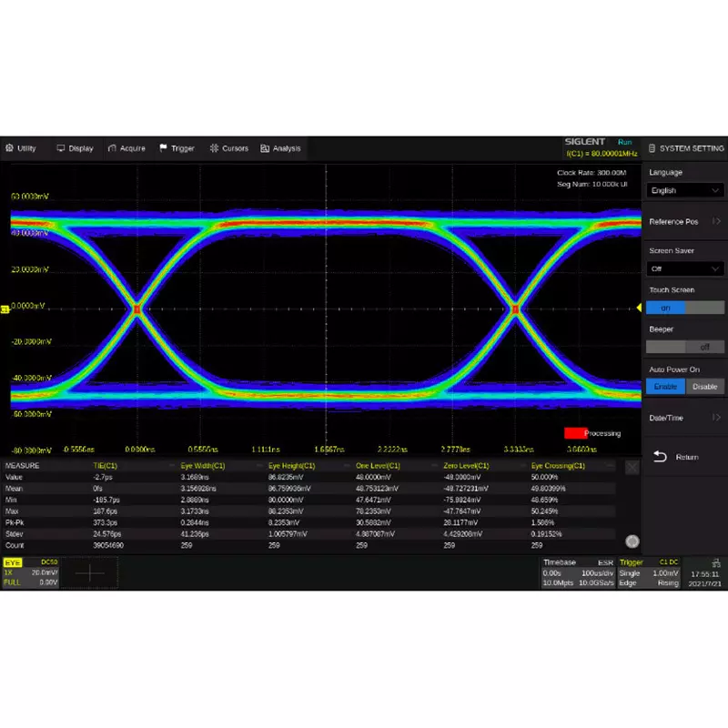Click the Eye Width value 3.1689ns
This screenshot has height=728, width=728.
tap(195, 477)
